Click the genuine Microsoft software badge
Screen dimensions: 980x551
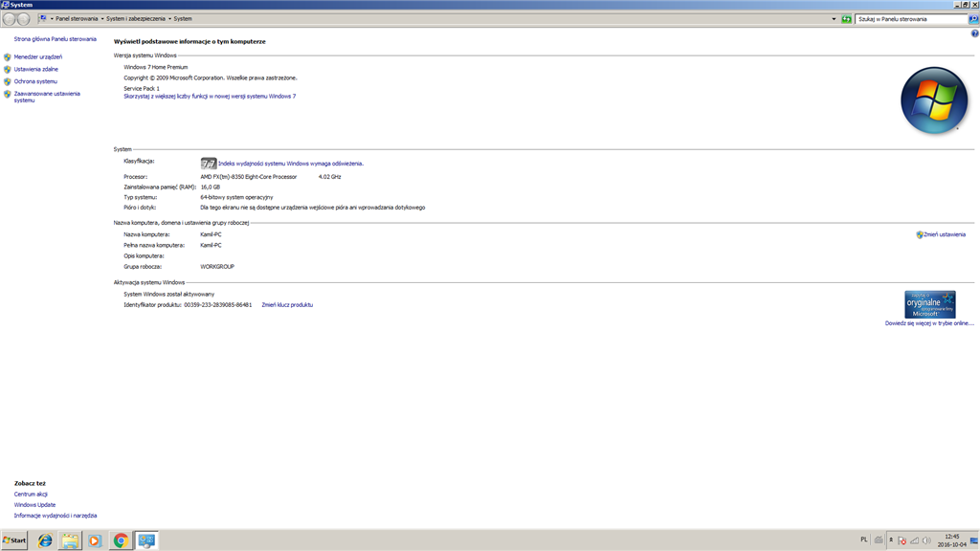[929, 304]
